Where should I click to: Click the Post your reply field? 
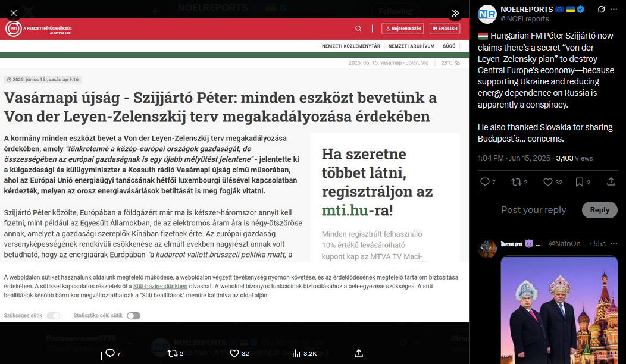click(x=533, y=210)
